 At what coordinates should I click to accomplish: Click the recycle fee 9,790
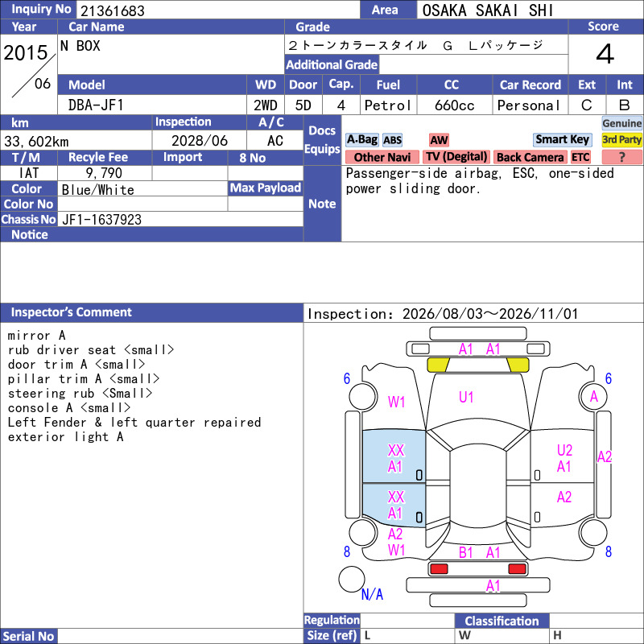point(104,173)
